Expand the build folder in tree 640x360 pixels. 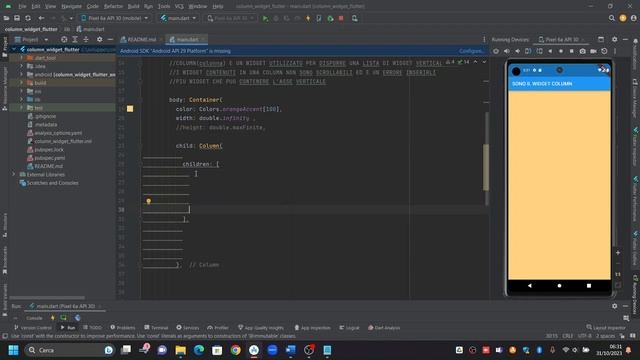pos(21,83)
